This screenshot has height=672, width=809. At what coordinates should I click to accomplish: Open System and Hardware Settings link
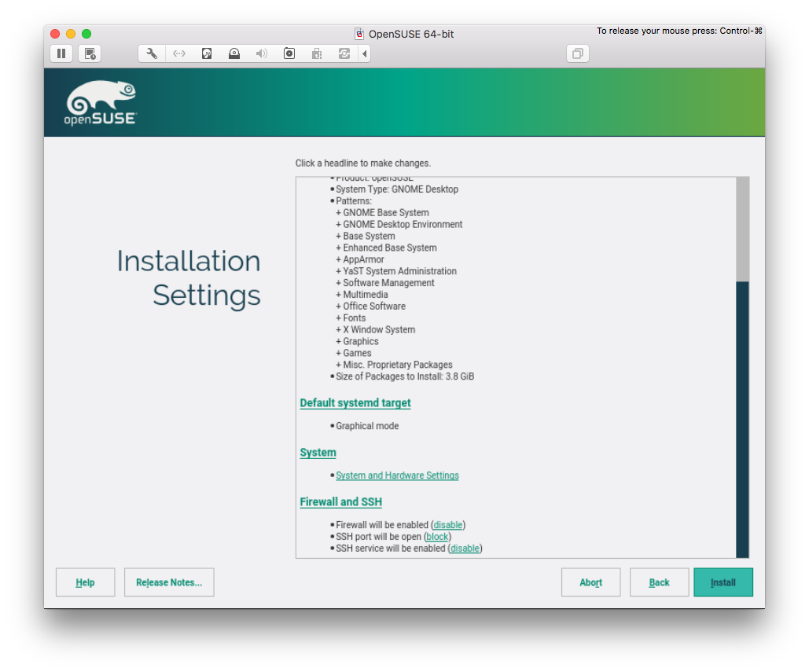(x=397, y=476)
